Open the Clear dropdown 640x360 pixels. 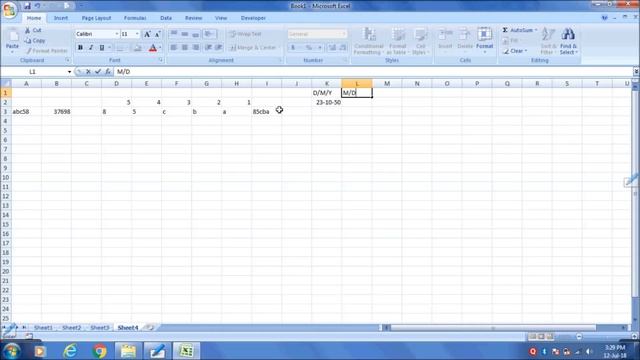pos(515,51)
